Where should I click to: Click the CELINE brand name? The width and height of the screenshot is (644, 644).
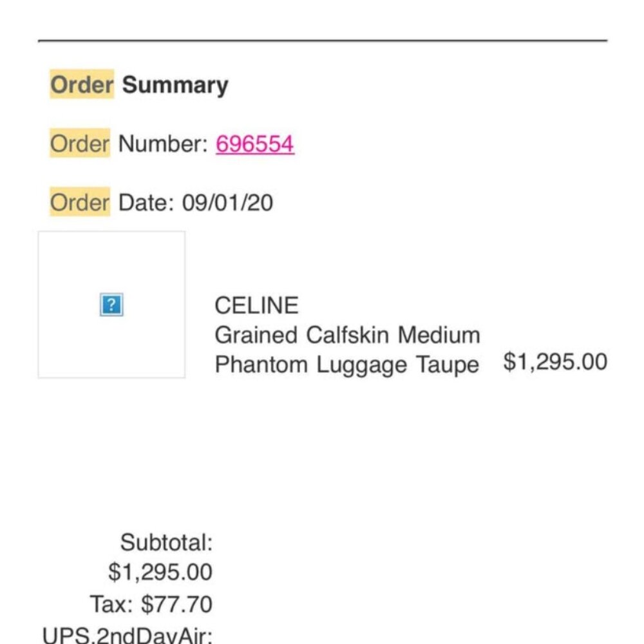pos(256,305)
